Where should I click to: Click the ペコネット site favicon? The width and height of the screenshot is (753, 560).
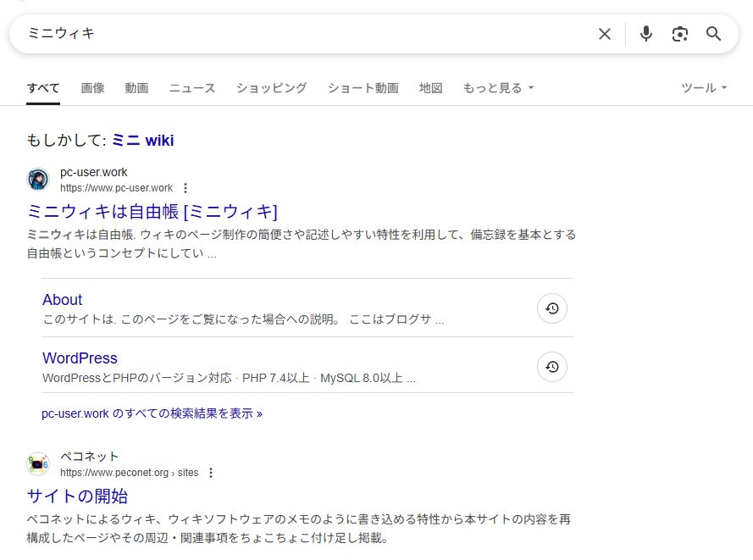click(38, 464)
